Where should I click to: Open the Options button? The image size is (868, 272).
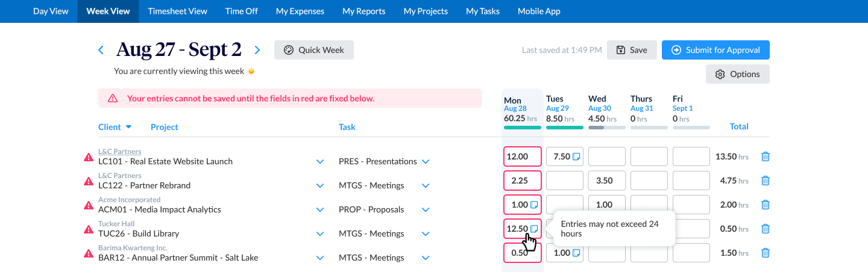click(738, 74)
